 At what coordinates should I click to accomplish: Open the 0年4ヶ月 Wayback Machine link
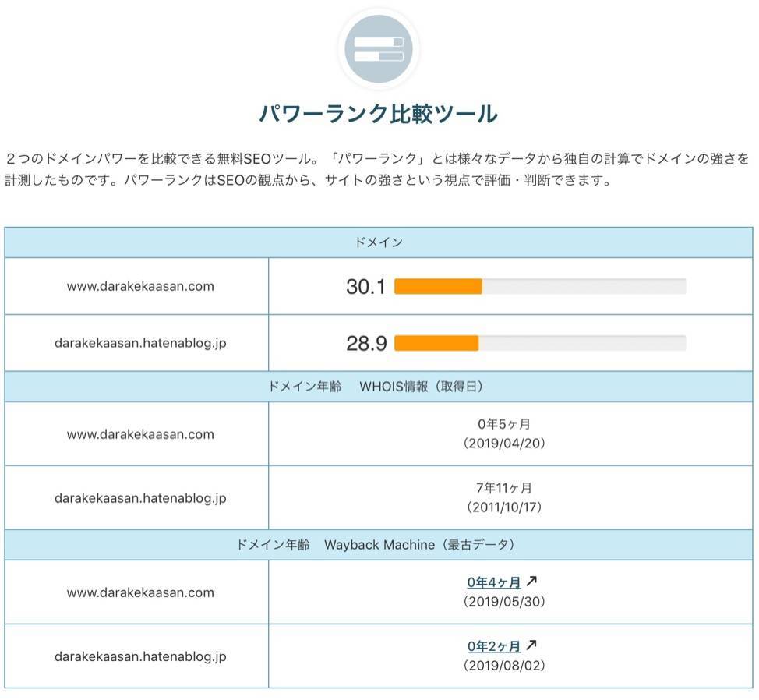494,582
